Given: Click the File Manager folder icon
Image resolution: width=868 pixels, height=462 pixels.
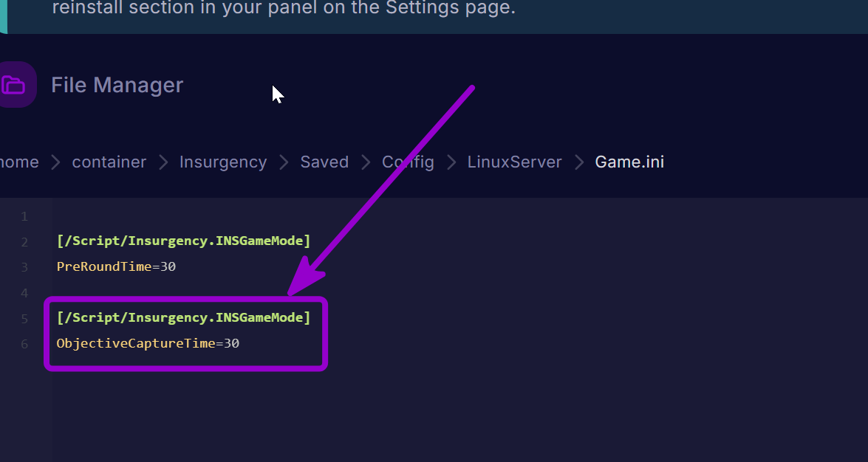Looking at the screenshot, I should point(16,85).
